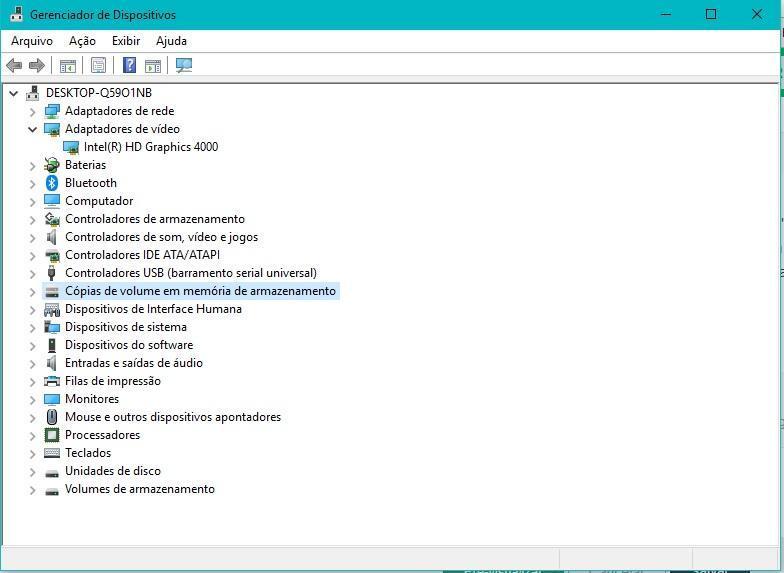This screenshot has width=784, height=573.
Task: Collapse the DESKTOP-Q59O1NB root node
Action: [14, 93]
